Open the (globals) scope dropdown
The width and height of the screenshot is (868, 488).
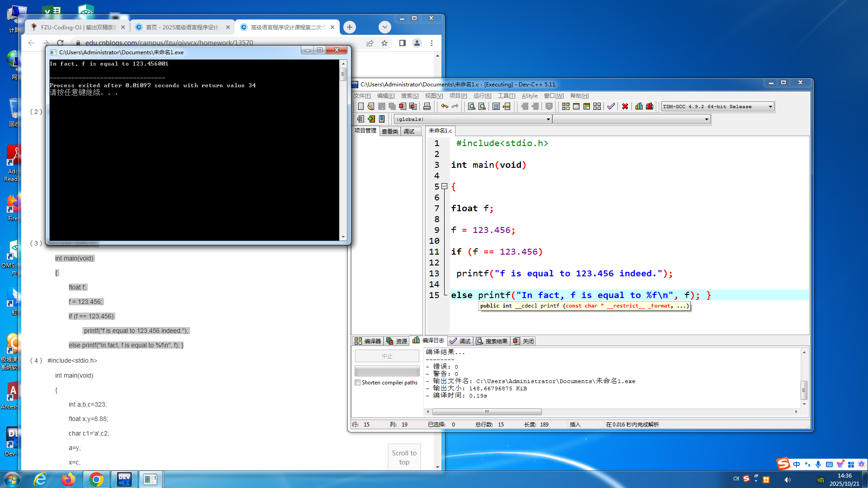(548, 119)
